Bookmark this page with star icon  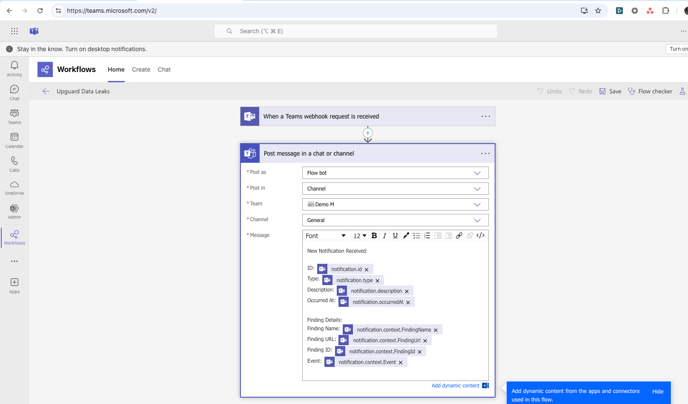click(598, 11)
